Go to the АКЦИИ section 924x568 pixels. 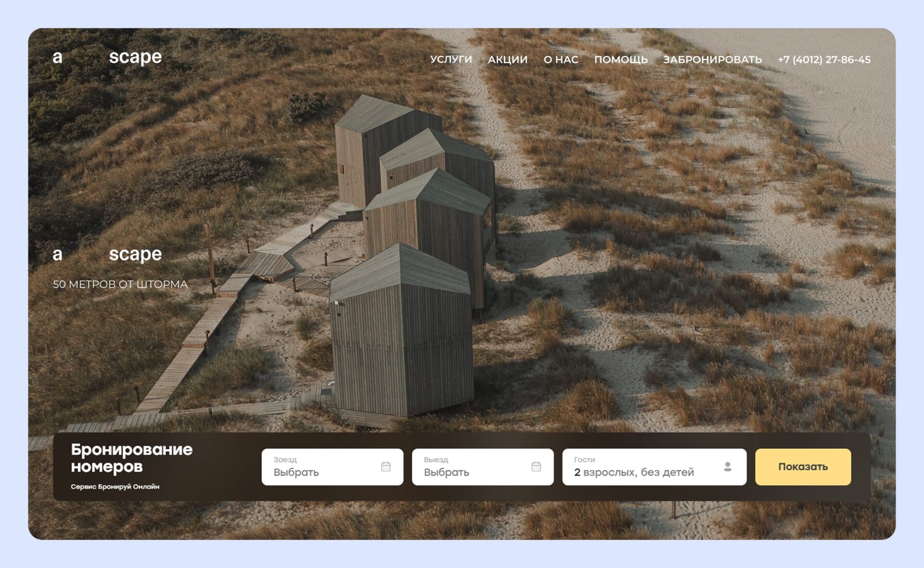[x=508, y=60]
